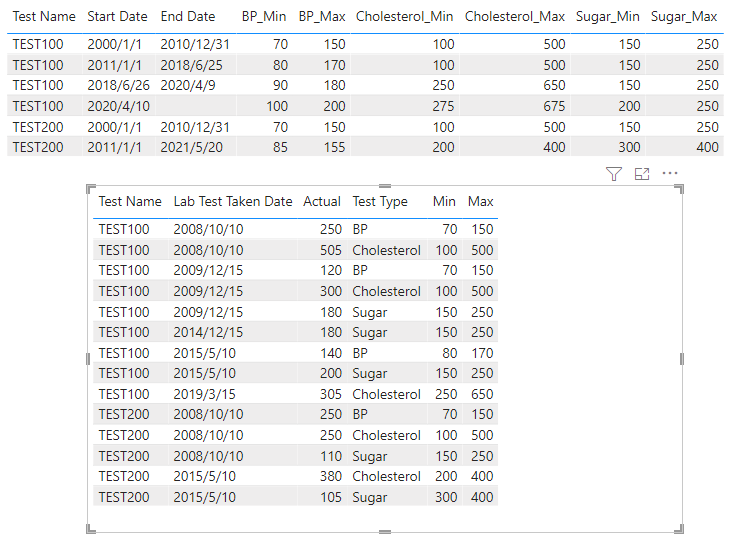Sort by the Actual column header
The image size is (735, 553).
coord(322,202)
